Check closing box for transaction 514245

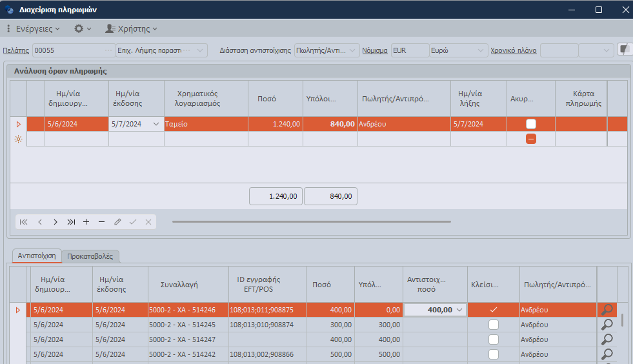[x=494, y=325]
